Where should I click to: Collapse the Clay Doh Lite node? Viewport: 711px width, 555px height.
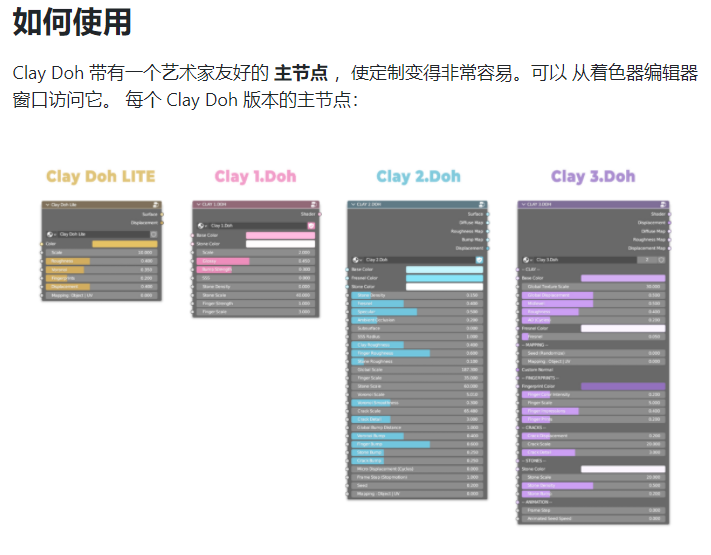(47, 204)
